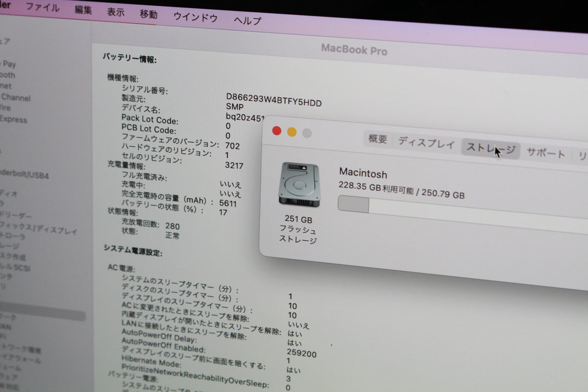Click the バッテリー情報 heading

click(x=129, y=58)
